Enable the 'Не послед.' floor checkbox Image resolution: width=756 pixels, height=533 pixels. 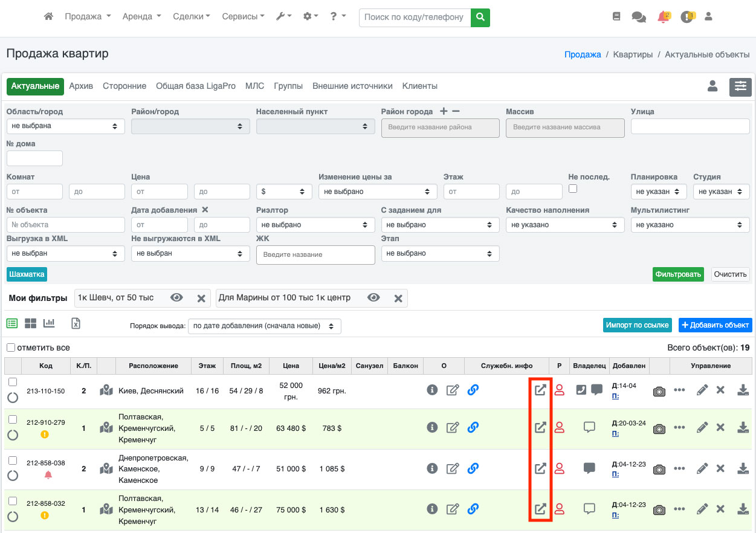tap(573, 189)
